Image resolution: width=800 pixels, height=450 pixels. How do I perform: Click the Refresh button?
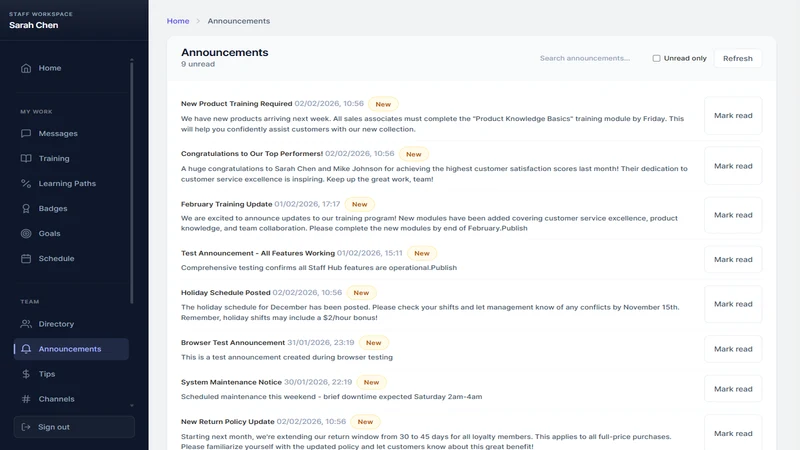click(738, 58)
